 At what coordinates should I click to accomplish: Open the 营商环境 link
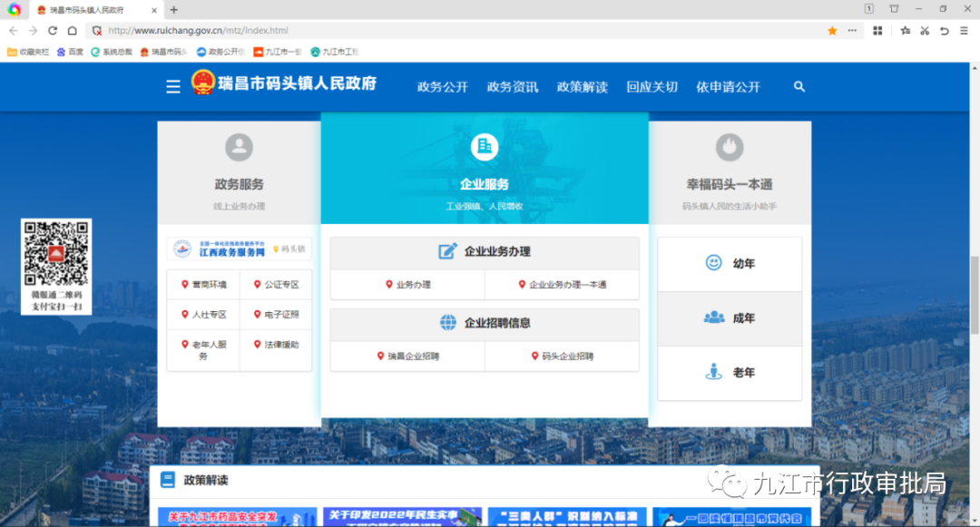pyautogui.click(x=204, y=284)
